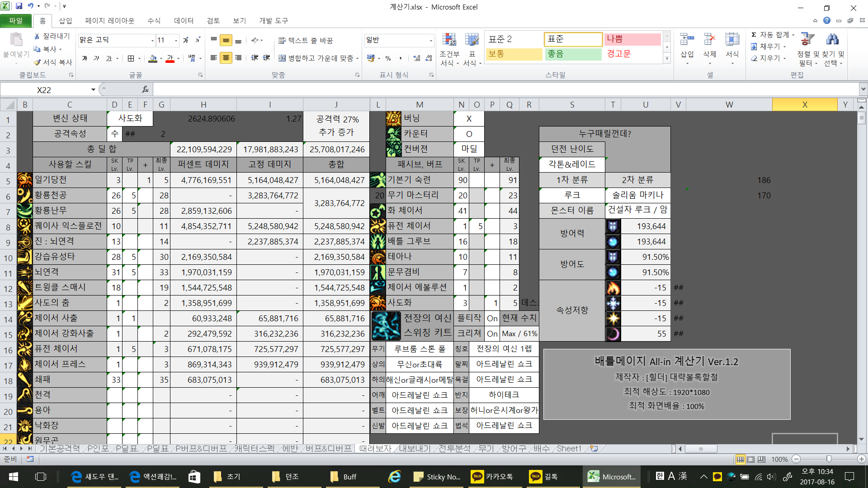Screen dimensions: 868x488
Task: Decrease font size with the shrink-font icon
Action: click(198, 40)
